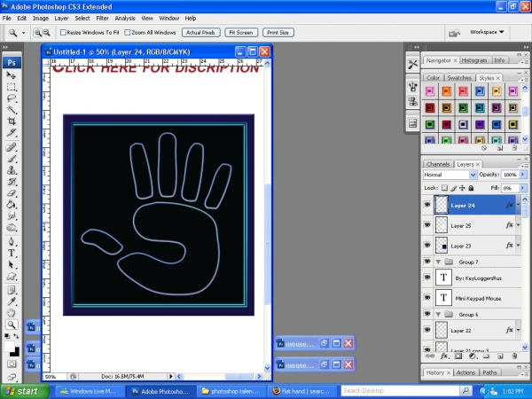Click Zoom Out option in options bar

(x=46, y=33)
